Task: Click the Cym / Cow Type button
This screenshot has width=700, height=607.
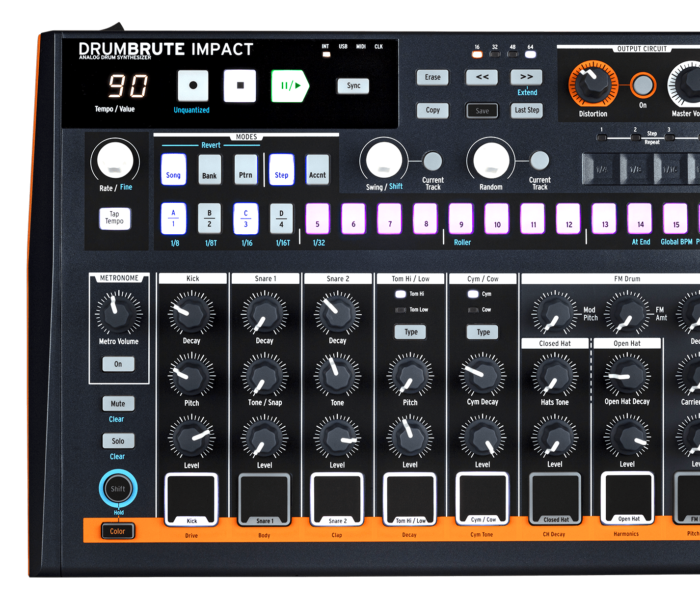Action: [x=483, y=332]
